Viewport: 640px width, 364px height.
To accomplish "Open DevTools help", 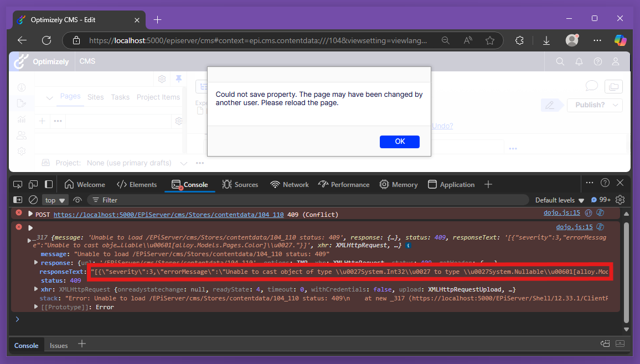I will (x=605, y=183).
